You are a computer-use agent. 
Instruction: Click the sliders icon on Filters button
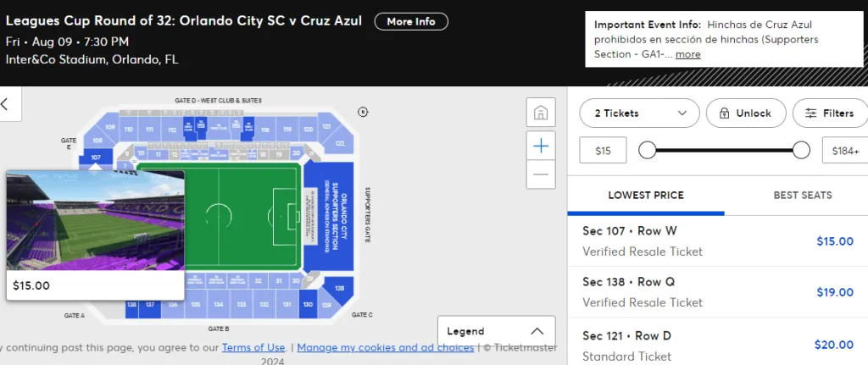tap(810, 113)
